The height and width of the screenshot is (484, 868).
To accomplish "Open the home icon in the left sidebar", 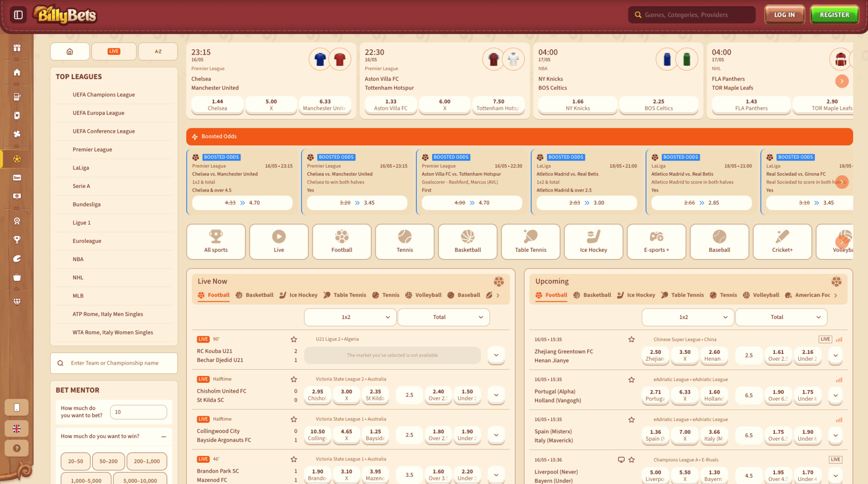I will coord(17,72).
